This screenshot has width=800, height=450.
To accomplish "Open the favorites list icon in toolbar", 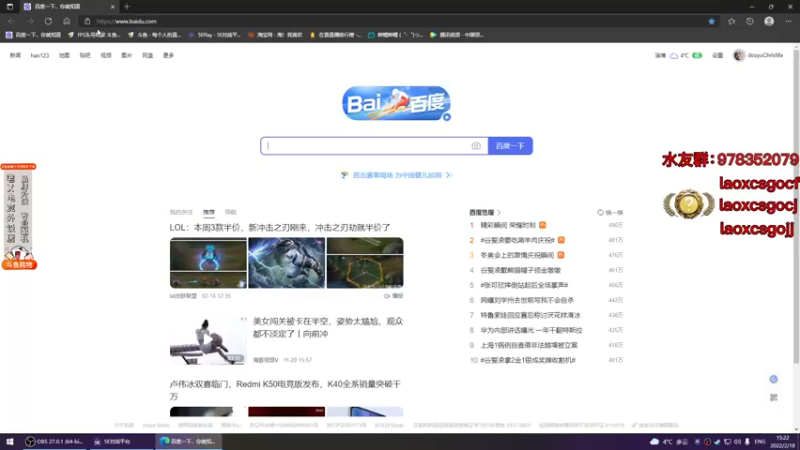I will pyautogui.click(x=731, y=21).
